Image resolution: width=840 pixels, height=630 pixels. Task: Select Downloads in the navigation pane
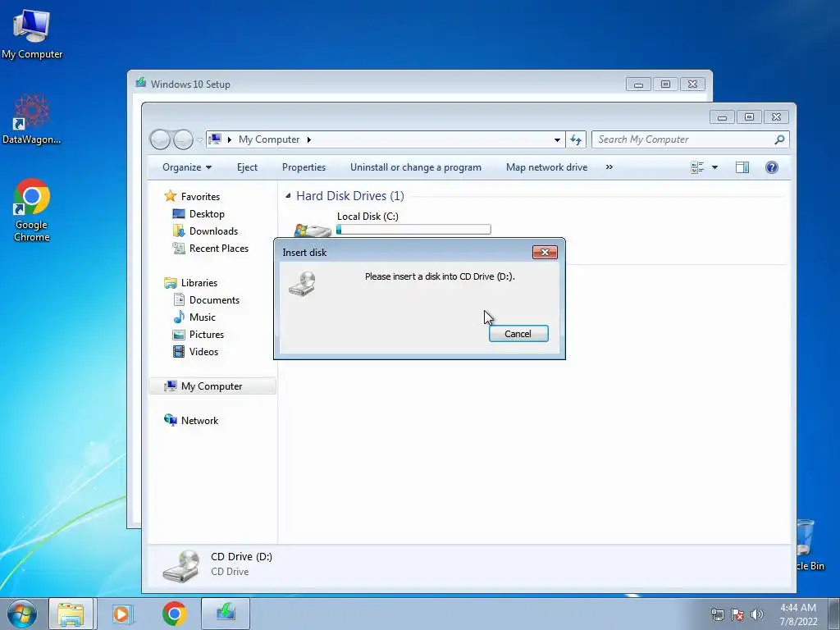pyautogui.click(x=213, y=231)
